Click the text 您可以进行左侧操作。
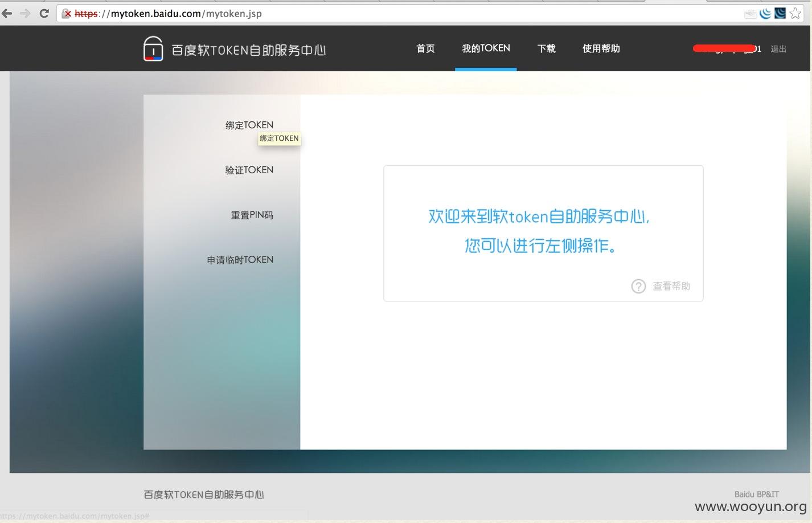 [x=541, y=246]
